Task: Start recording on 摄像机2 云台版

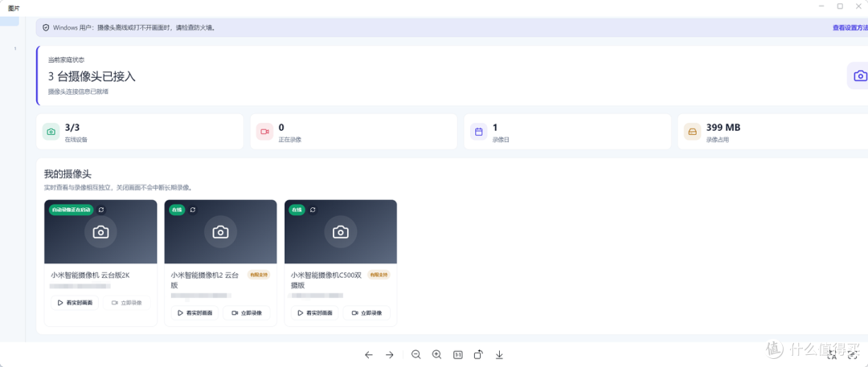Action: pyautogui.click(x=247, y=312)
